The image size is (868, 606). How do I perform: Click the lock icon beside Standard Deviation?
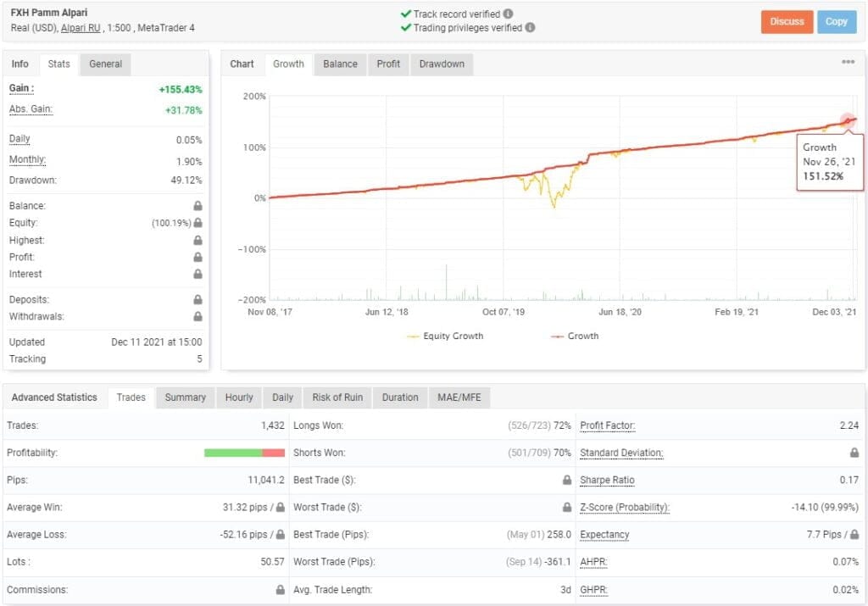pos(854,453)
